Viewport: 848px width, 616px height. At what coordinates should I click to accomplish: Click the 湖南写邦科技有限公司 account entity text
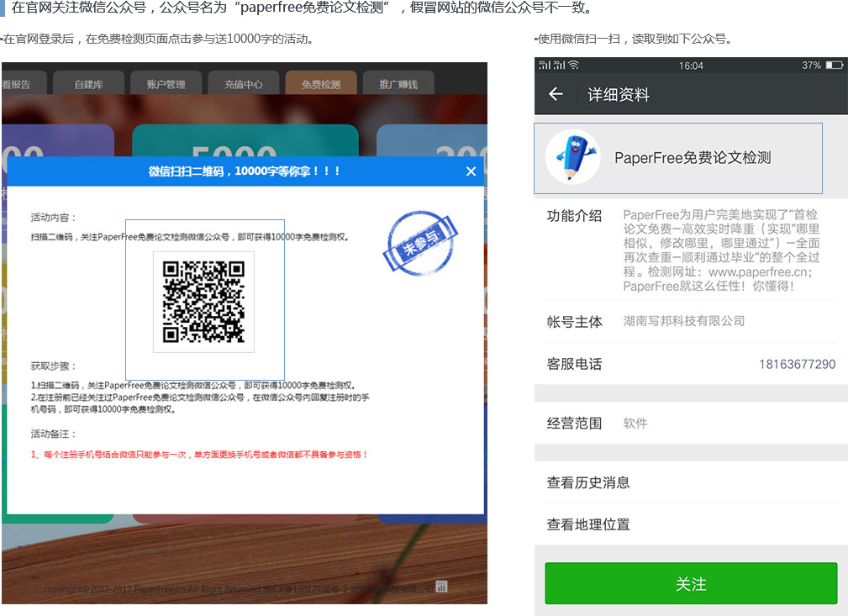[683, 321]
